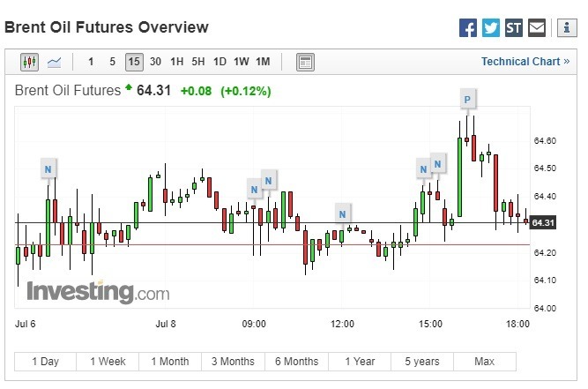Choose the 1 Year range
588x389 pixels.
360,362
